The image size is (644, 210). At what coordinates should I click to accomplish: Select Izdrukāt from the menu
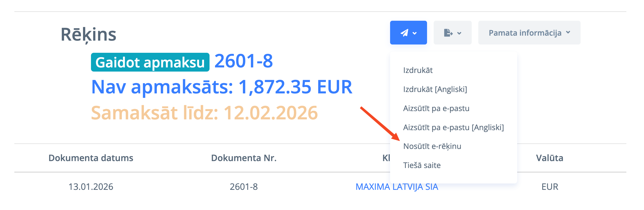418,70
